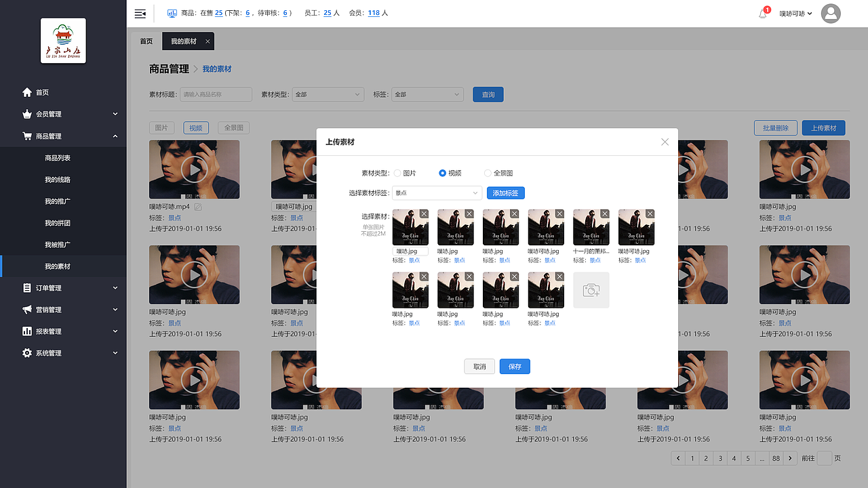Click the gear icon beside 系统管理
The image size is (868, 488).
(27, 353)
